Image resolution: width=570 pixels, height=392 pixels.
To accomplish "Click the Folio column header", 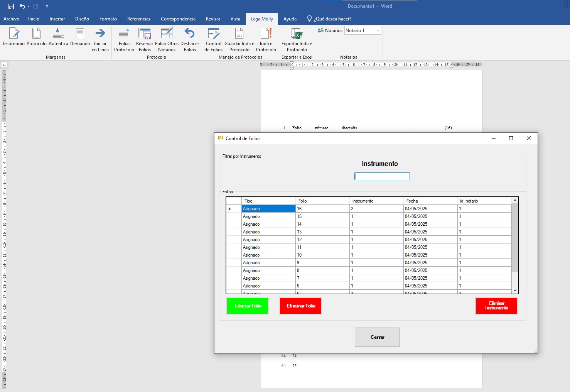I will point(322,201).
